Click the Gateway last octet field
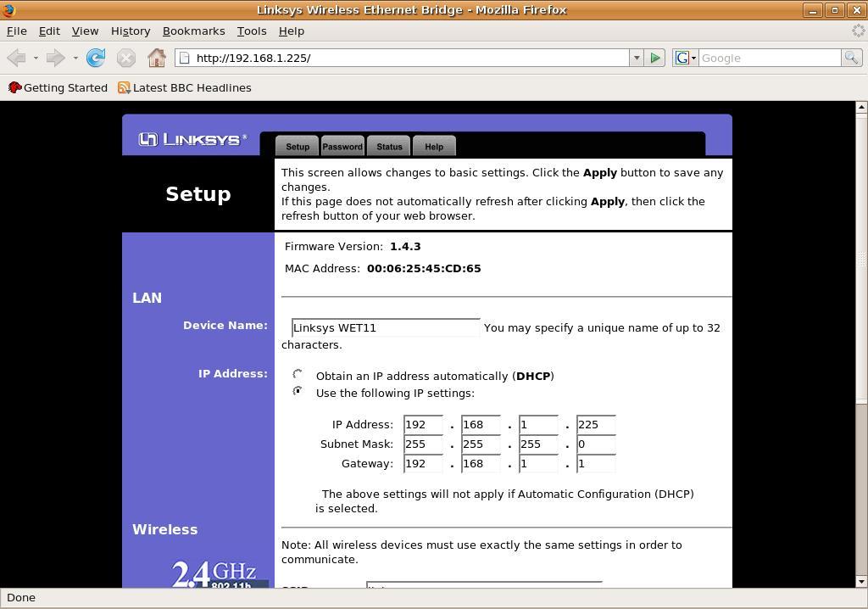 coord(596,463)
